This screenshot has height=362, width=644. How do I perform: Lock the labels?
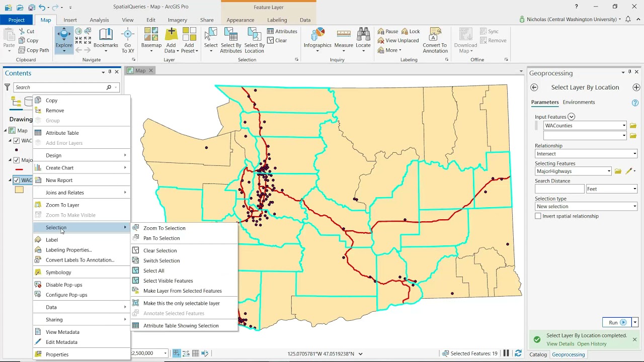[411, 31]
